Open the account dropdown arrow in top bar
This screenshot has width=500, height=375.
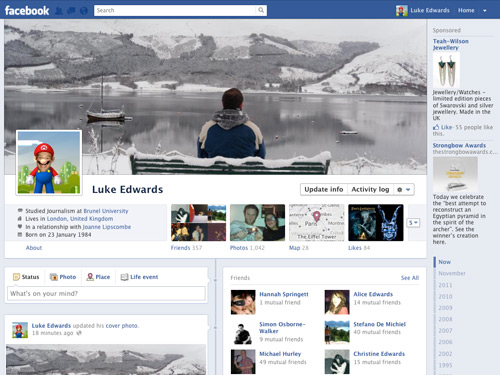coord(485,11)
